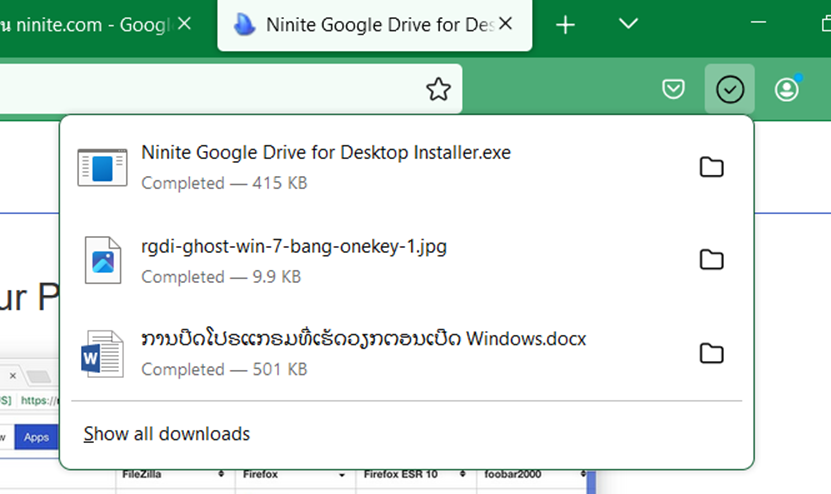Toggle the Downloads toolbar button
The width and height of the screenshot is (831, 494).
730,90
